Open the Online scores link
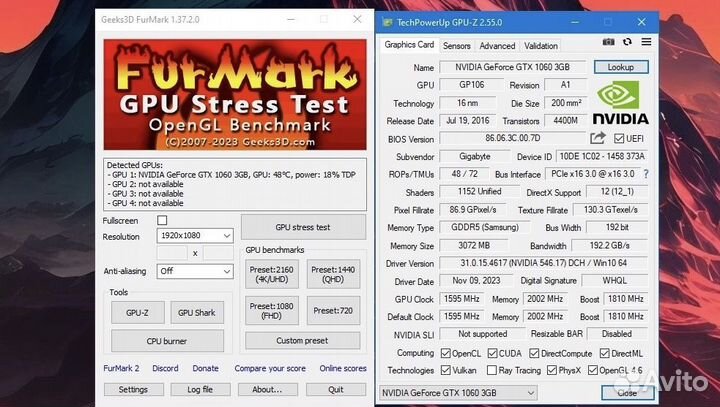720x407 pixels. click(343, 368)
